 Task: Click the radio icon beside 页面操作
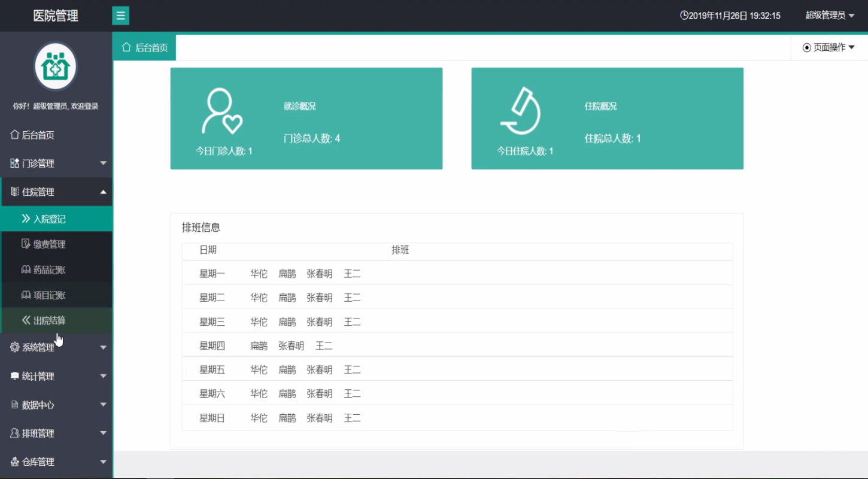(x=806, y=47)
